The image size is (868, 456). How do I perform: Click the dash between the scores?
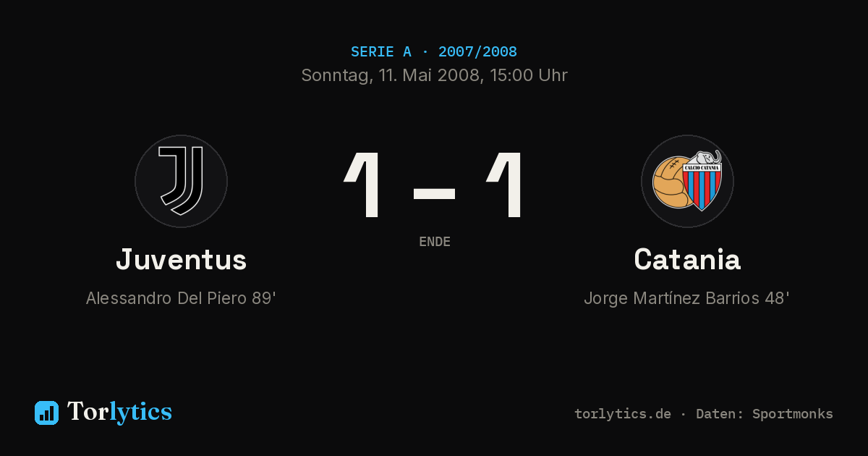tap(434, 193)
